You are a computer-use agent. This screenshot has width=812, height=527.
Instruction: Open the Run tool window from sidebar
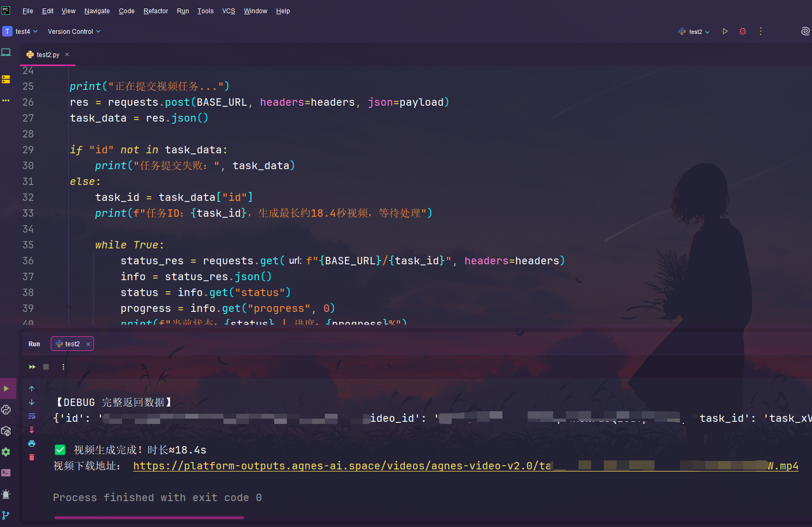point(6,389)
